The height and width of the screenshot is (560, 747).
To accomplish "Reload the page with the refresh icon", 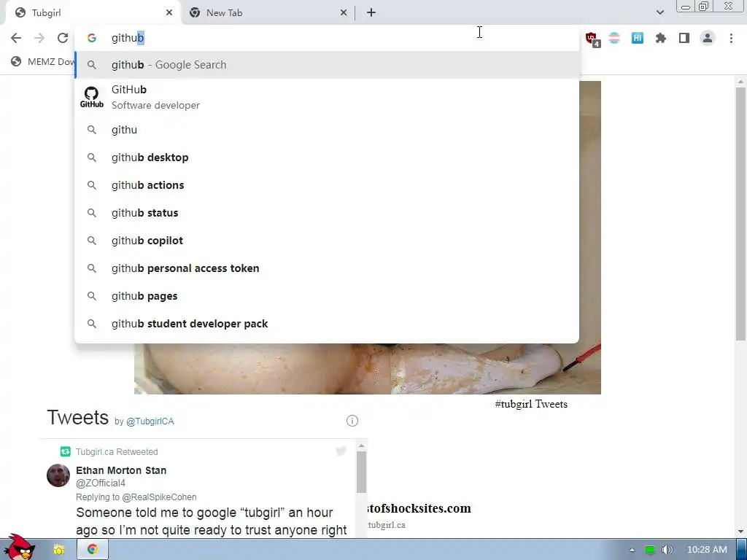I will coord(63,38).
